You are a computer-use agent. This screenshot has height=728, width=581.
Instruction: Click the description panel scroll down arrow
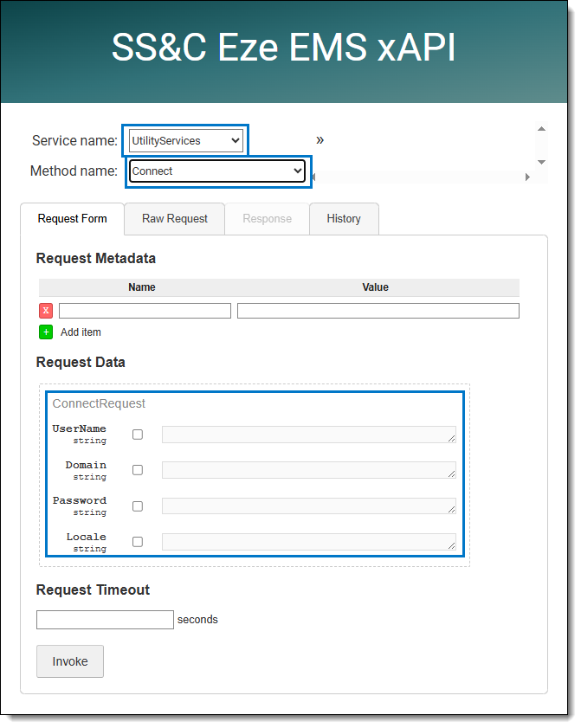point(541,162)
